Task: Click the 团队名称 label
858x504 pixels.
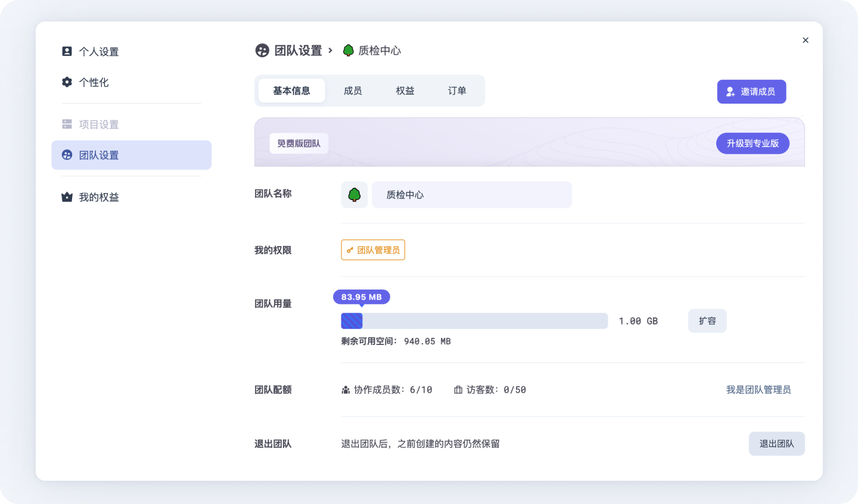Action: coord(273,194)
